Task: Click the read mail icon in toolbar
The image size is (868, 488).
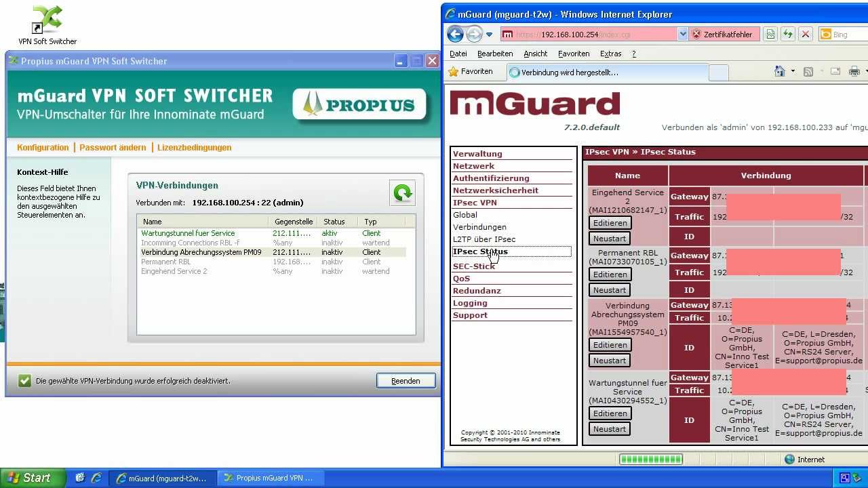Action: pyautogui.click(x=835, y=72)
